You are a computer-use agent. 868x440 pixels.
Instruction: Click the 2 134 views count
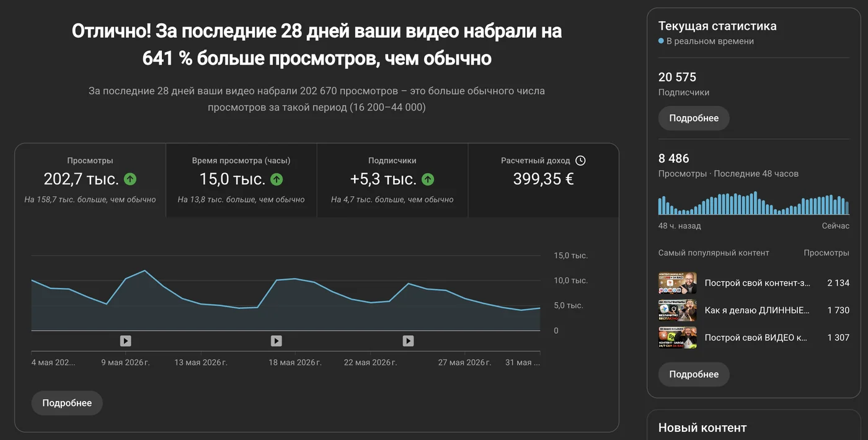pos(838,283)
